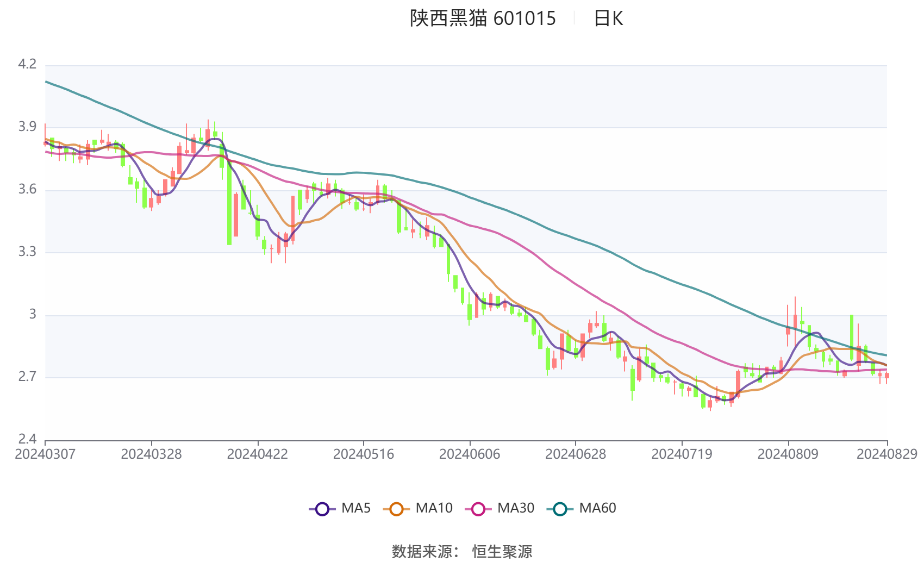Click the 20240307 x-axis date label

[45, 454]
